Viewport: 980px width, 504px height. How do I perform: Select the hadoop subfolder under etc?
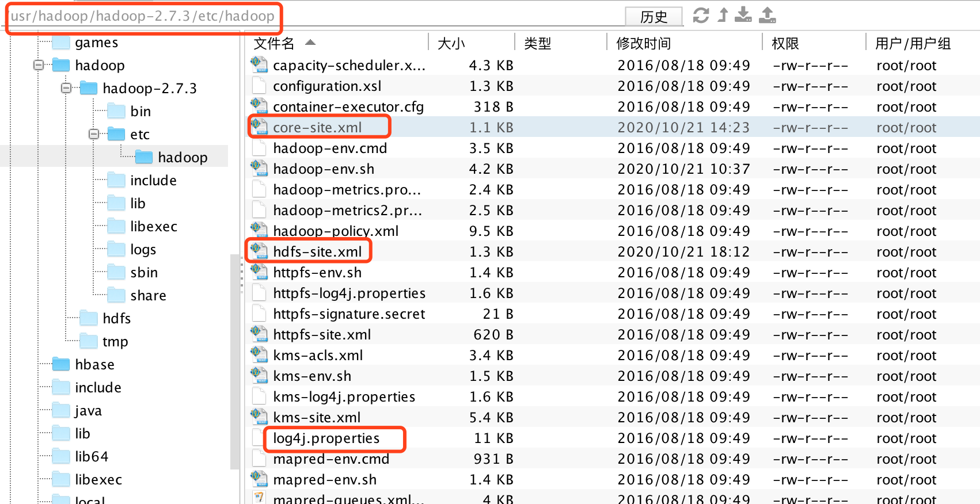183,158
